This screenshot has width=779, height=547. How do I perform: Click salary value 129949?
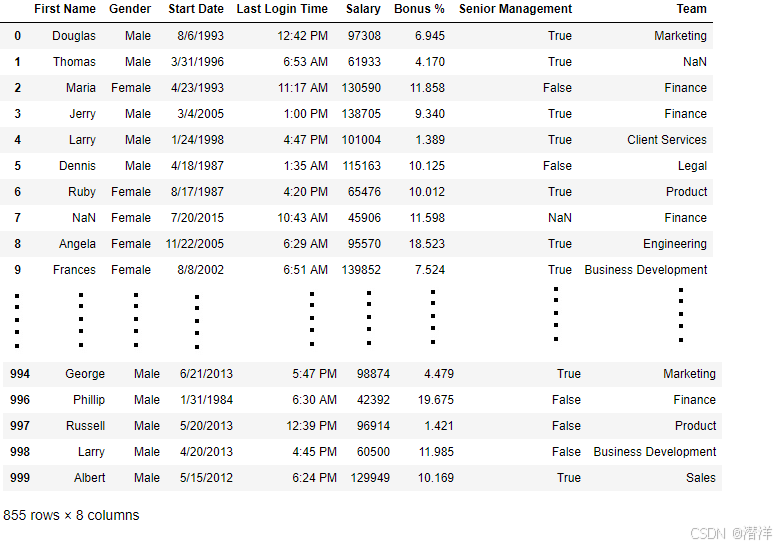click(x=370, y=478)
